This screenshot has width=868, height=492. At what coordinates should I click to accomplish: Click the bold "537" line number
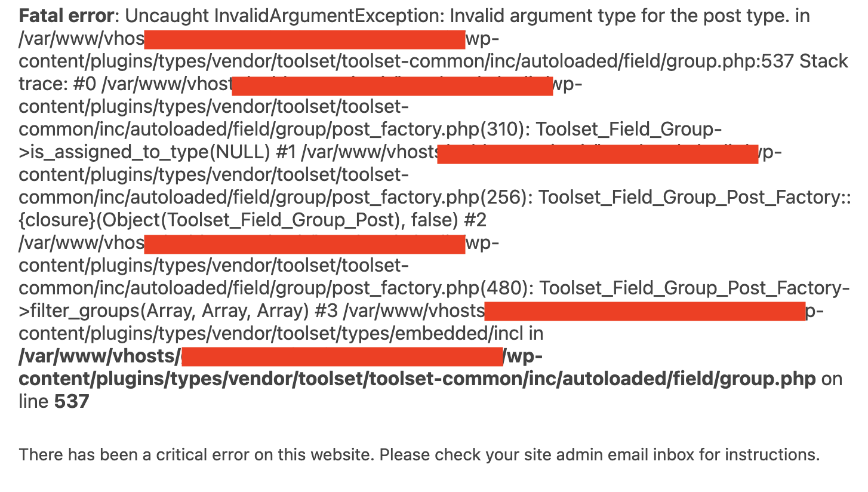point(72,402)
